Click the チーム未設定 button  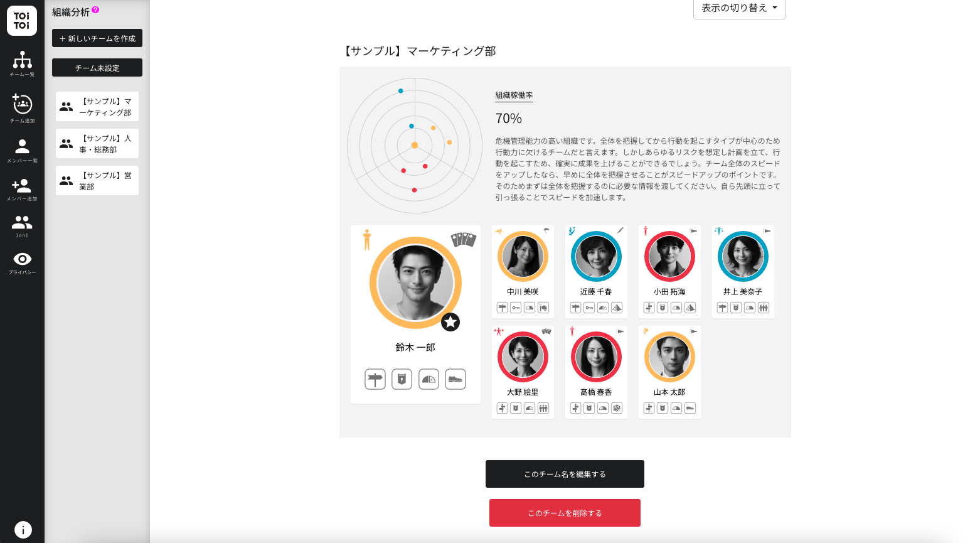[97, 68]
